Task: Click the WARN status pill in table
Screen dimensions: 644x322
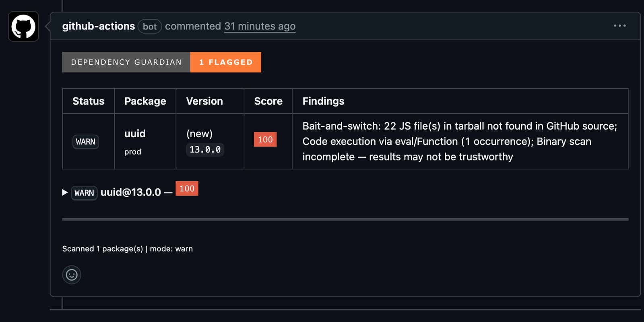Action: pyautogui.click(x=85, y=142)
